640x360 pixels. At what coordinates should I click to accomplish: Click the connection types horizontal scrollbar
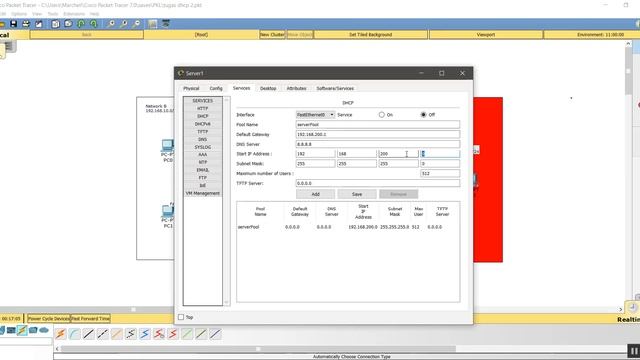tap(258, 349)
